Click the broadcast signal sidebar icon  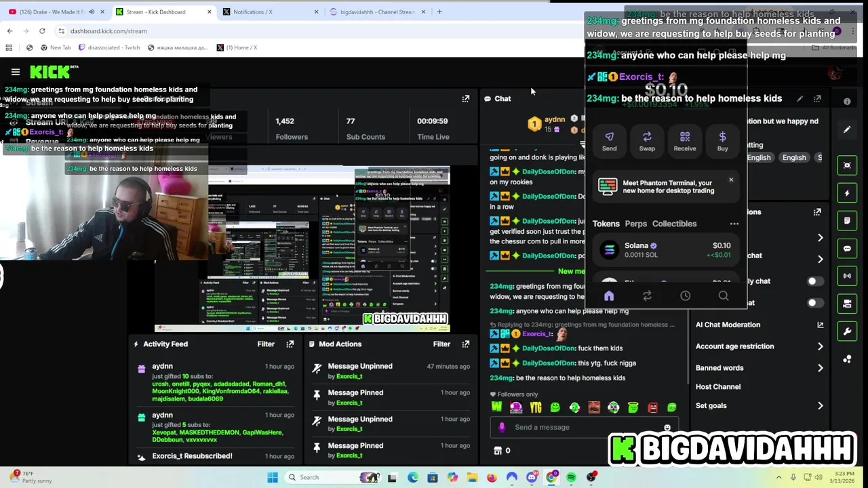point(847,276)
